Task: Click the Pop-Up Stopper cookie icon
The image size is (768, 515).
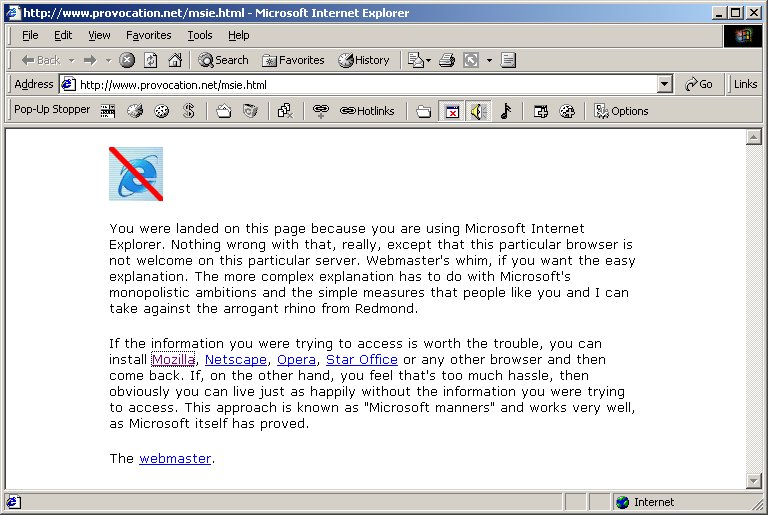Action: point(162,111)
